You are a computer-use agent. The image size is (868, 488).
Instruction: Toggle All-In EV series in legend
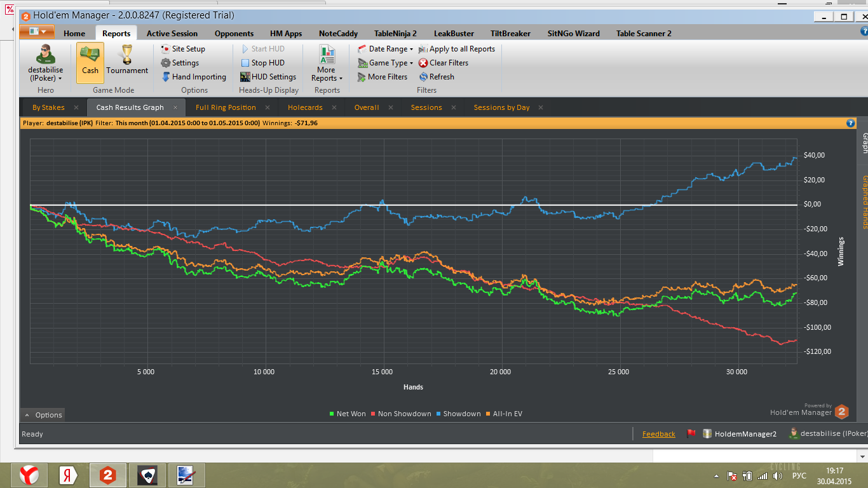click(504, 414)
